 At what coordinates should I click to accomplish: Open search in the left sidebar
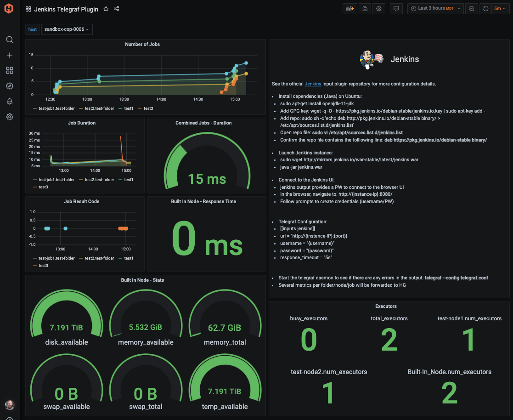coord(10,40)
